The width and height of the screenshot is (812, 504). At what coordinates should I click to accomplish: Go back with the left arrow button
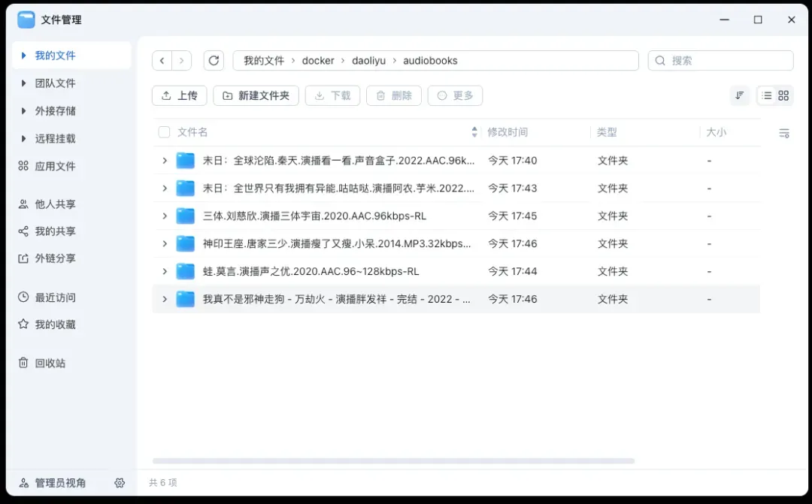162,61
